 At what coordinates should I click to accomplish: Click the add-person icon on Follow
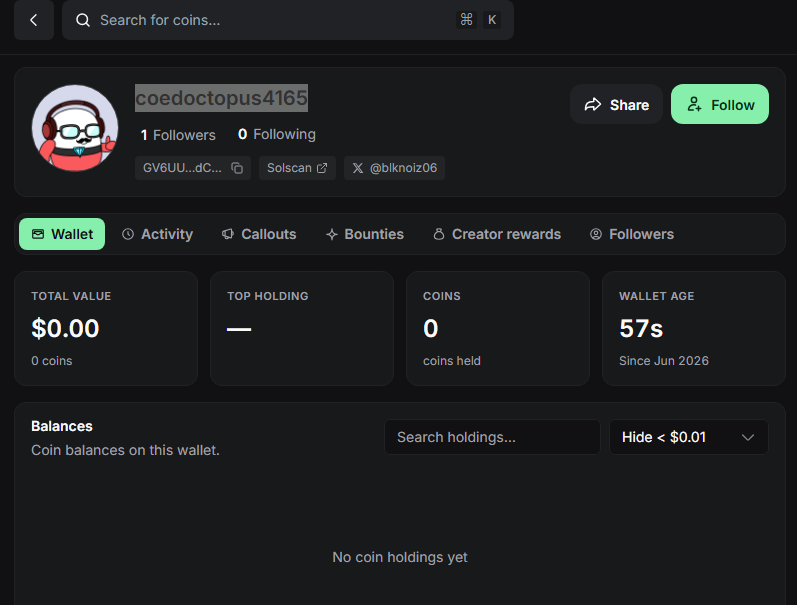tap(694, 104)
